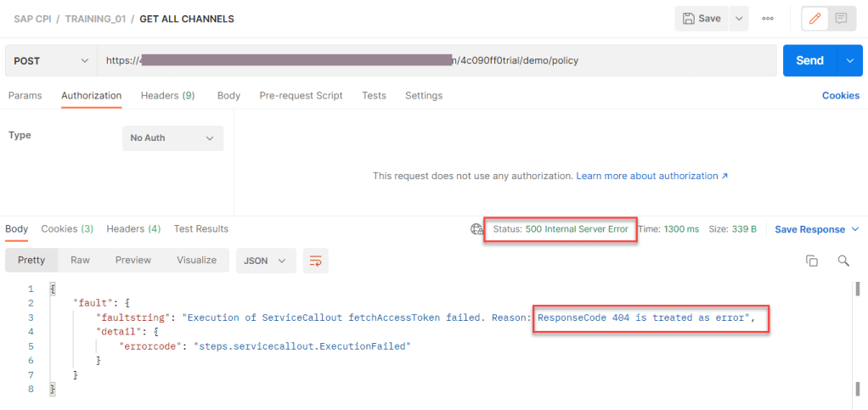Click the search response magnifier icon
This screenshot has height=410, width=868.
(843, 261)
